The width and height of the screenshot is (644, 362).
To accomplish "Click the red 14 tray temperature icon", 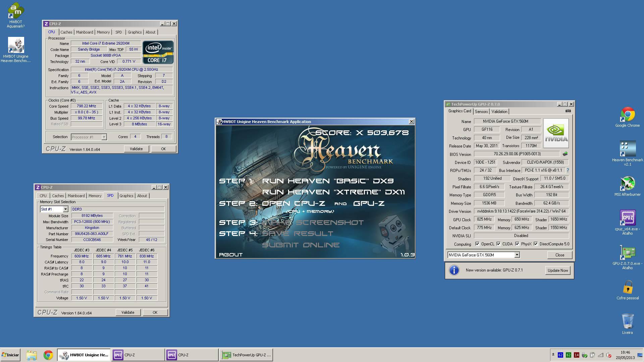I will click(x=576, y=355).
